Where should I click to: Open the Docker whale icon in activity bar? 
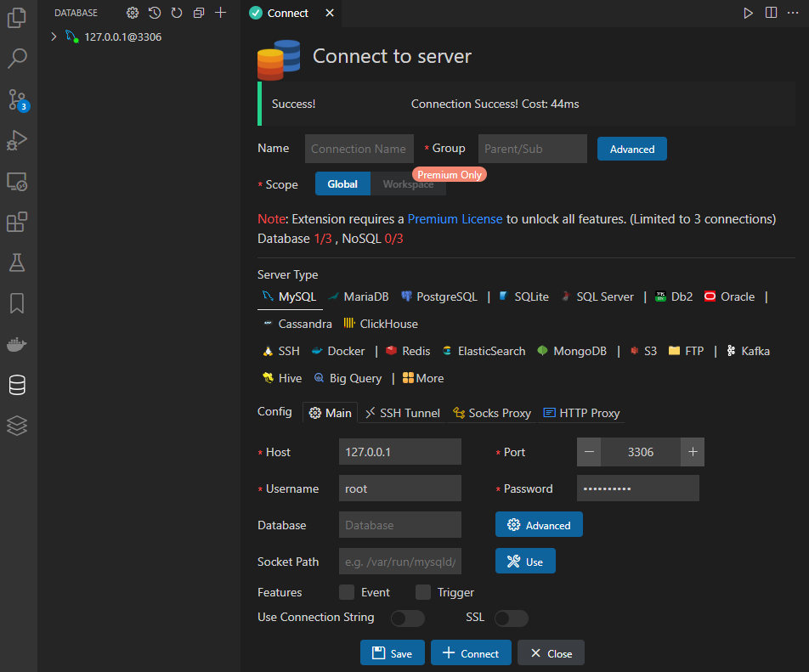tap(17, 344)
